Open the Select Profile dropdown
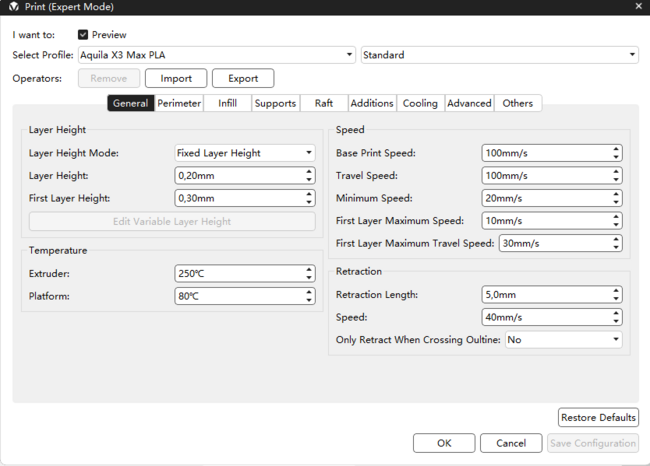 pos(216,55)
